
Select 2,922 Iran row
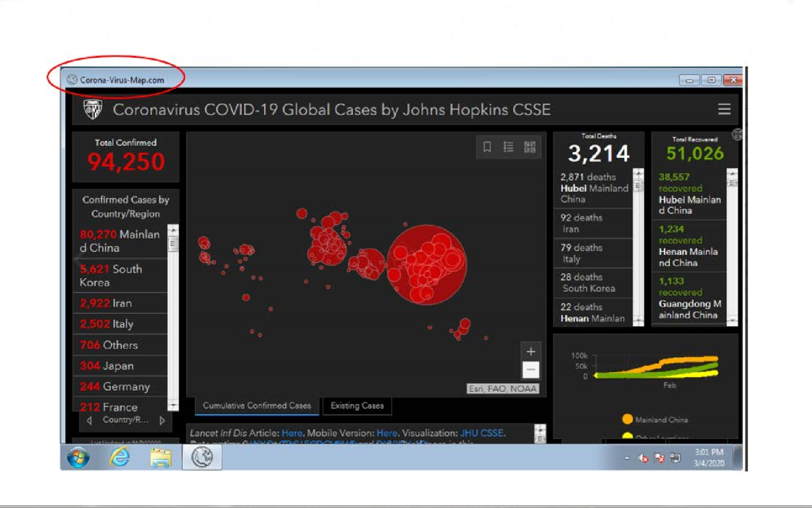pos(120,303)
